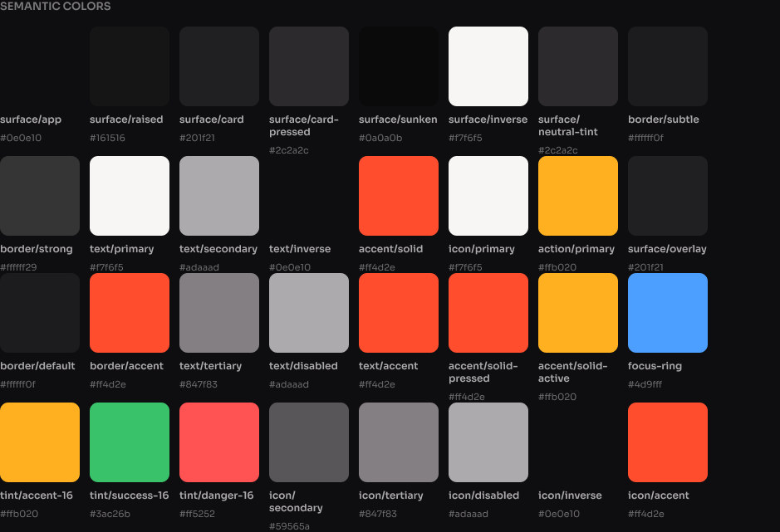Select the #3ac26b hex code
The width and height of the screenshot is (780, 532).
110,514
